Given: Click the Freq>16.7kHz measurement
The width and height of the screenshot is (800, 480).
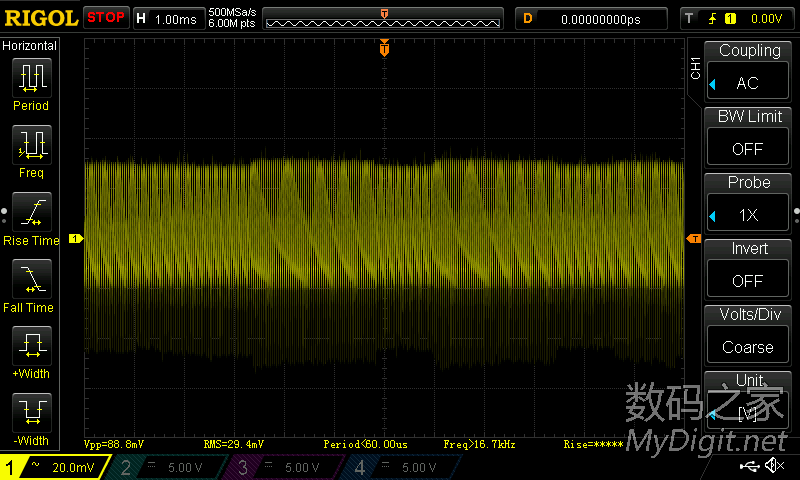Looking at the screenshot, I should (480, 444).
